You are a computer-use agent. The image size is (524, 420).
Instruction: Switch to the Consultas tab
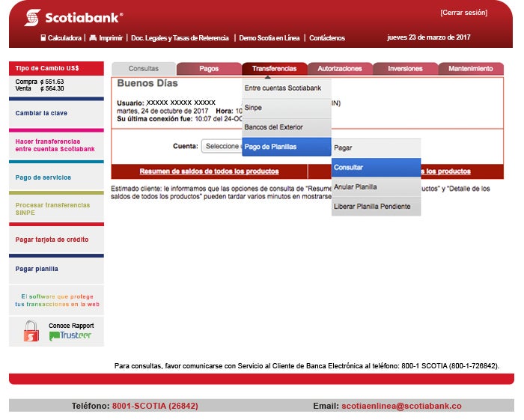click(x=144, y=69)
